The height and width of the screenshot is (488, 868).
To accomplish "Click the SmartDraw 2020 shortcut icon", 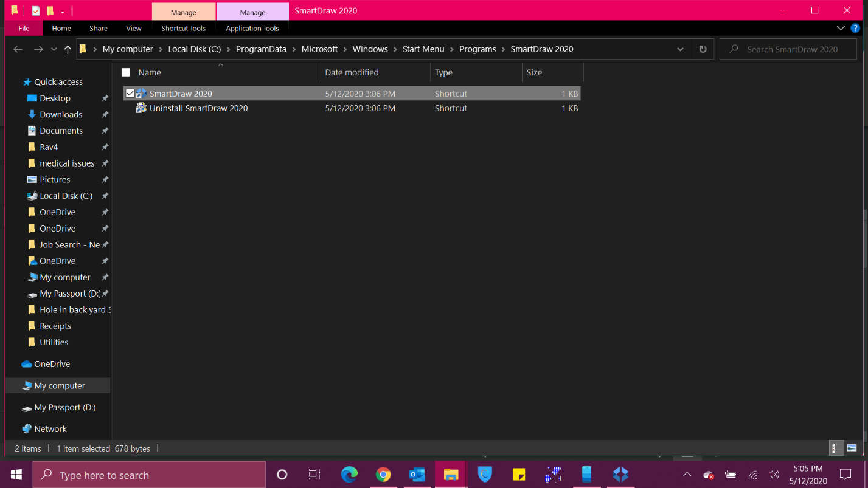I will click(141, 93).
